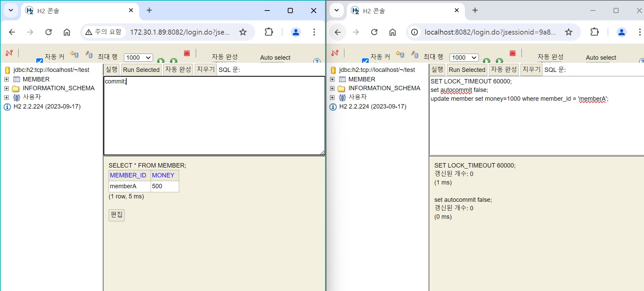Viewport: 644px width, 291px height.
Task: Click Run Selected in the right console
Action: coord(467,70)
